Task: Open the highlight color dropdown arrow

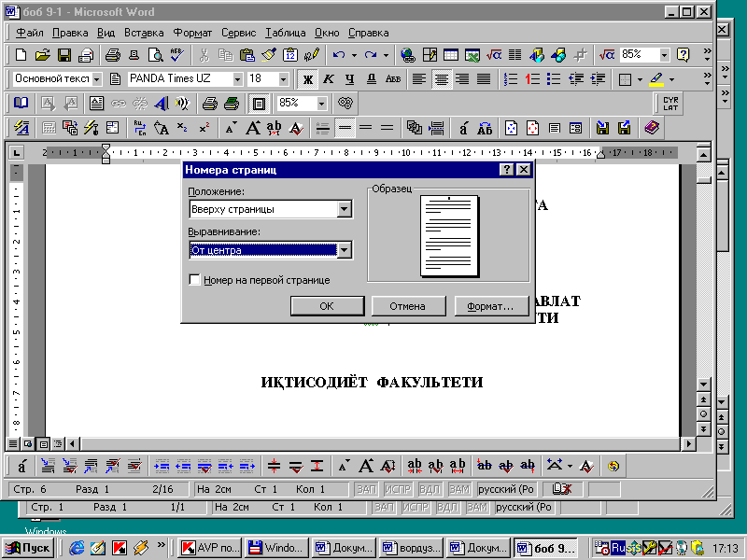Action: pyautogui.click(x=671, y=79)
